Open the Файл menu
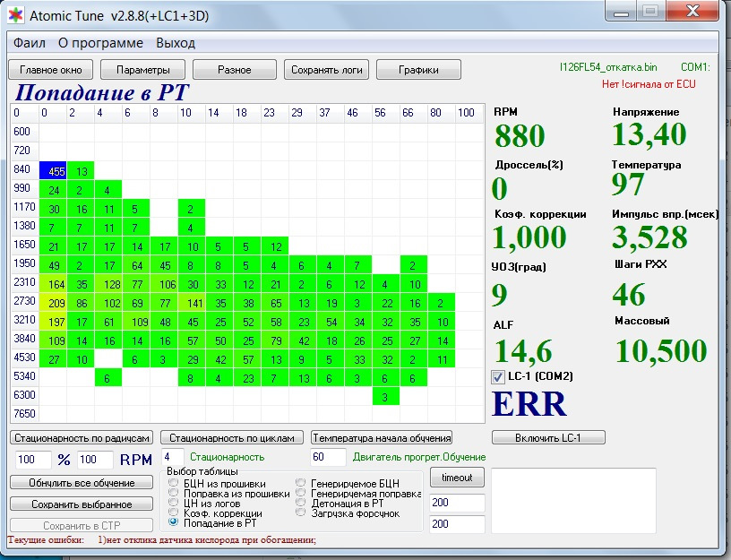 click(30, 43)
